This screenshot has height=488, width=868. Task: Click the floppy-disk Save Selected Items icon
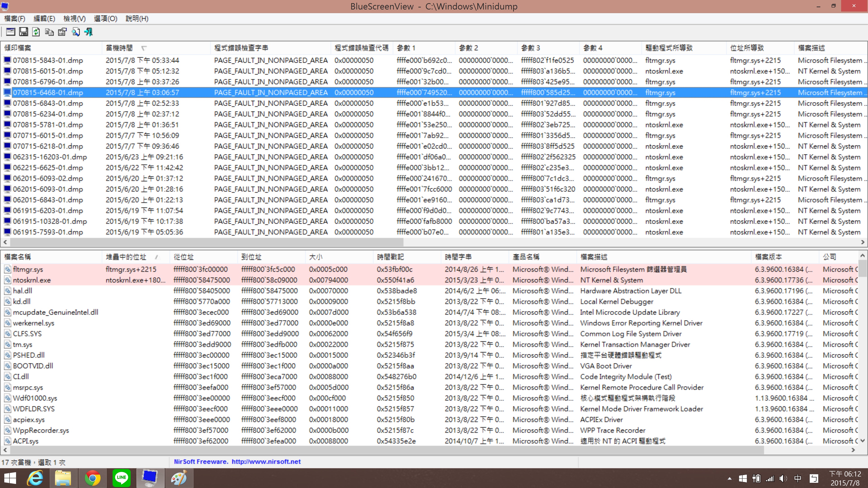tap(23, 32)
